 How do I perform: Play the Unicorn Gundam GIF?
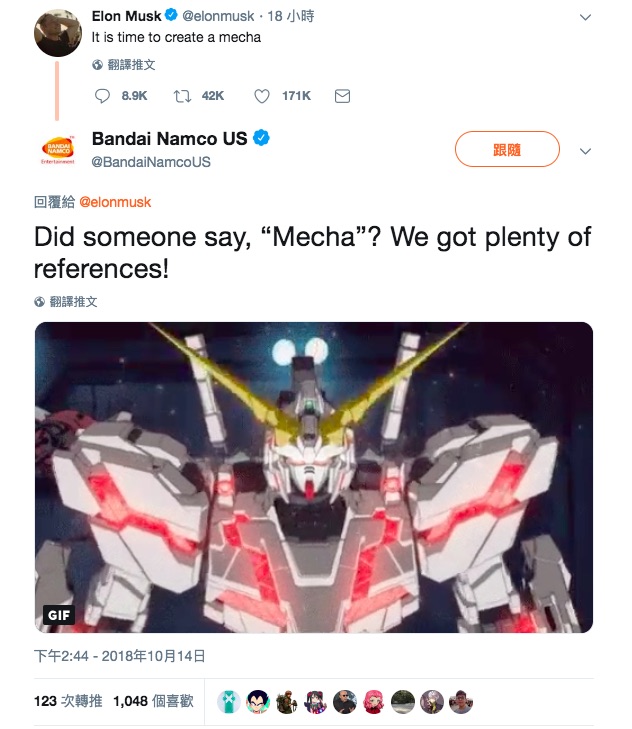[314, 477]
